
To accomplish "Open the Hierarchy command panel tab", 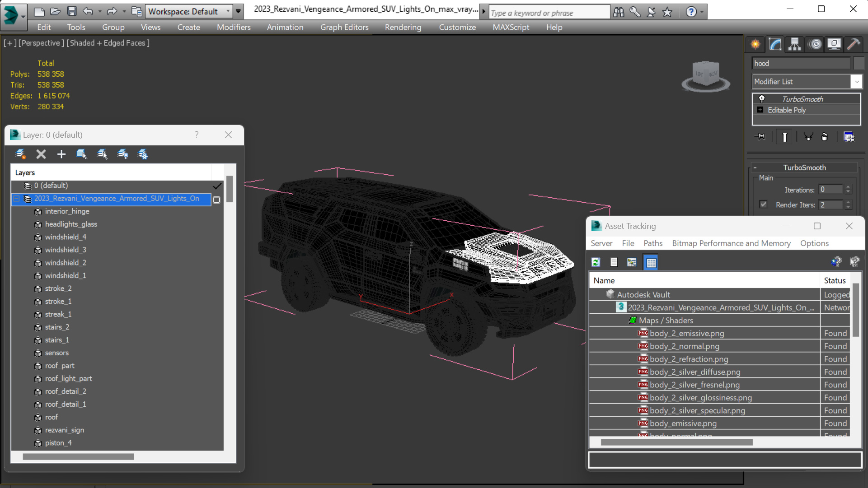I will pos(794,44).
